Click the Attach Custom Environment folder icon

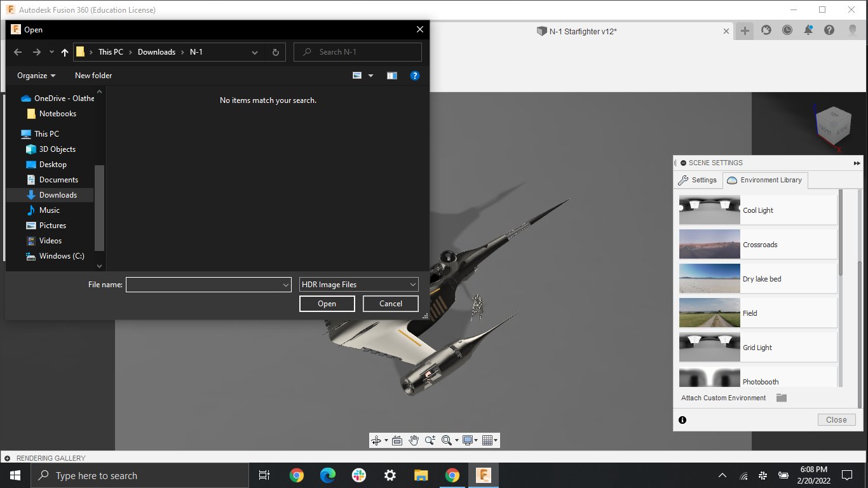(x=781, y=398)
